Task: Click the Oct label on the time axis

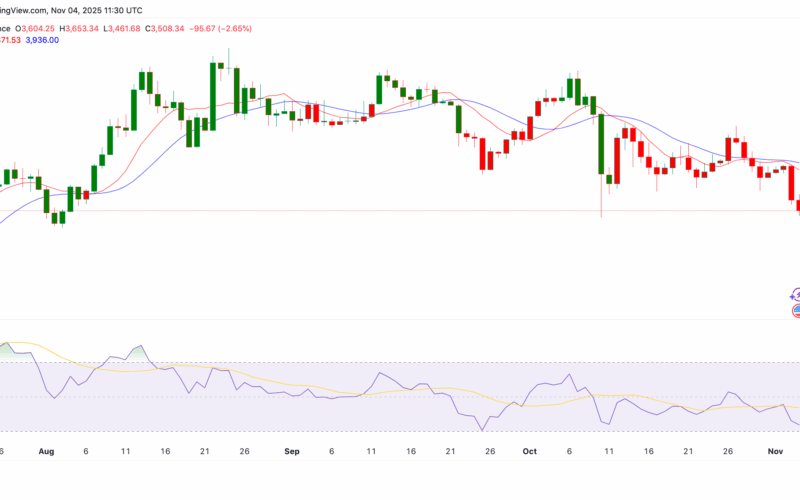Action: (x=530, y=452)
